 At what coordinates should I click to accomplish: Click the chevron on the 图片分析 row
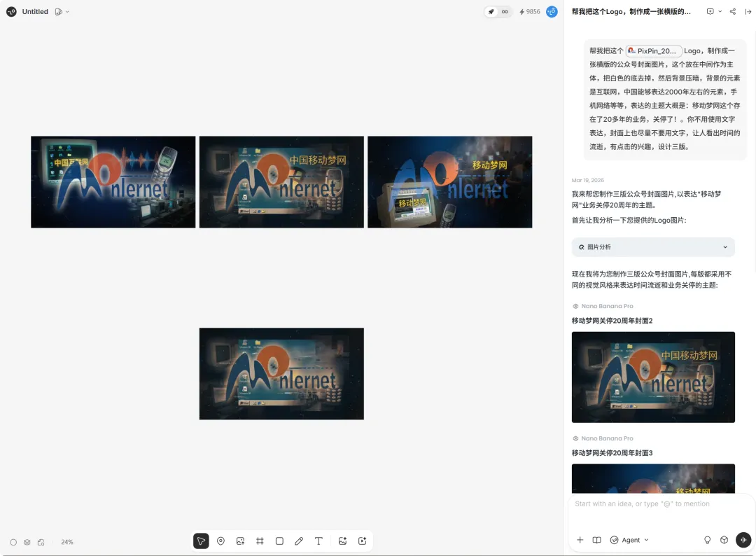coord(725,247)
